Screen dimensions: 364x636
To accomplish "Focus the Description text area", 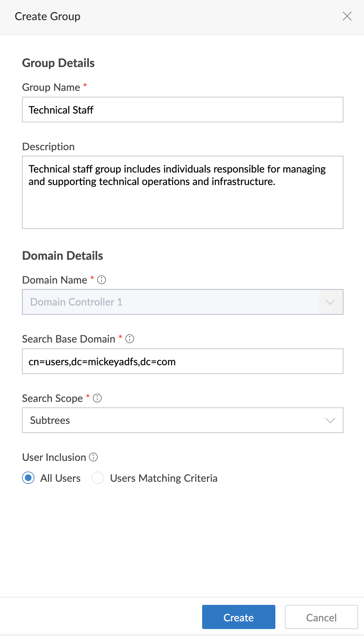I will point(182,192).
